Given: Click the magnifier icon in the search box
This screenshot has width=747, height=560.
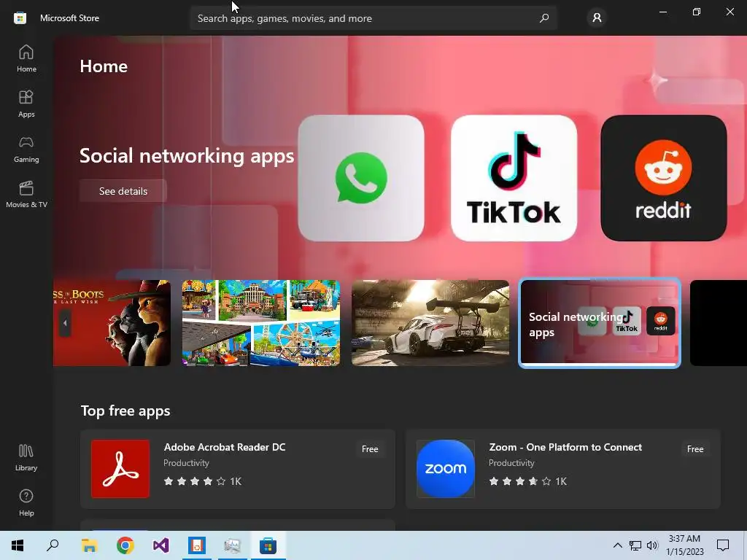Looking at the screenshot, I should coord(544,18).
